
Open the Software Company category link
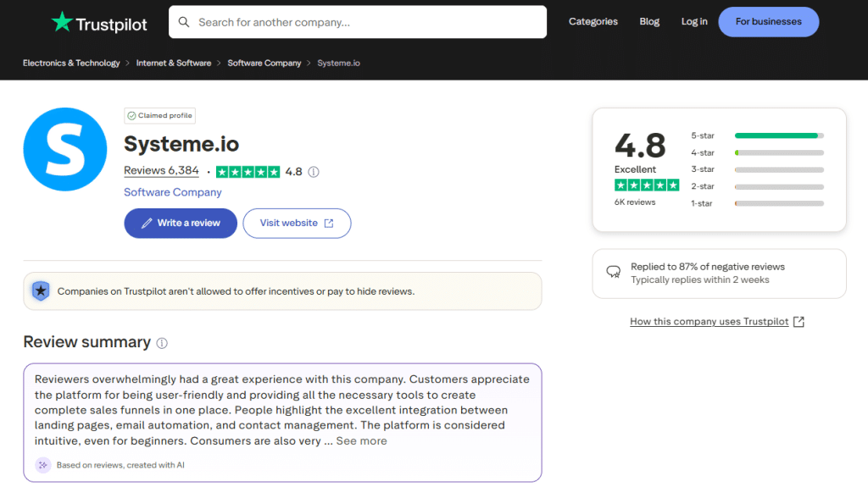(x=172, y=192)
